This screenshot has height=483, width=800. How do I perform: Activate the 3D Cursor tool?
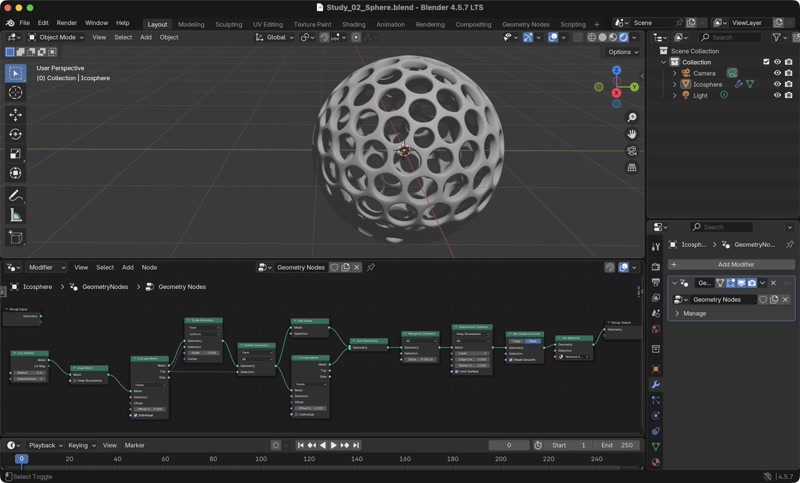click(x=15, y=93)
